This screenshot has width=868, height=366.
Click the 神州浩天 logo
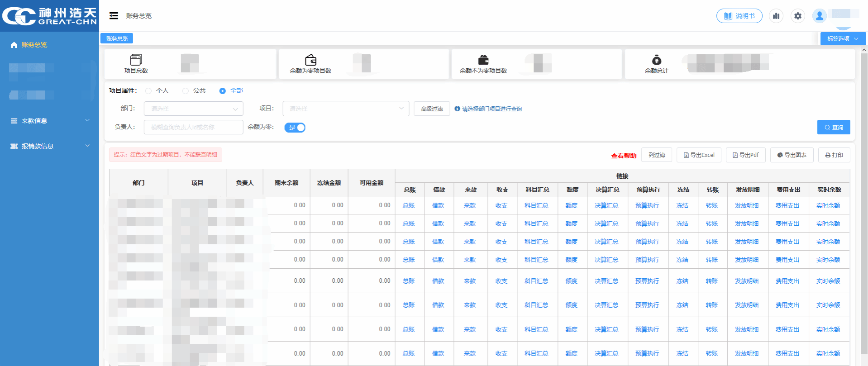tap(49, 16)
